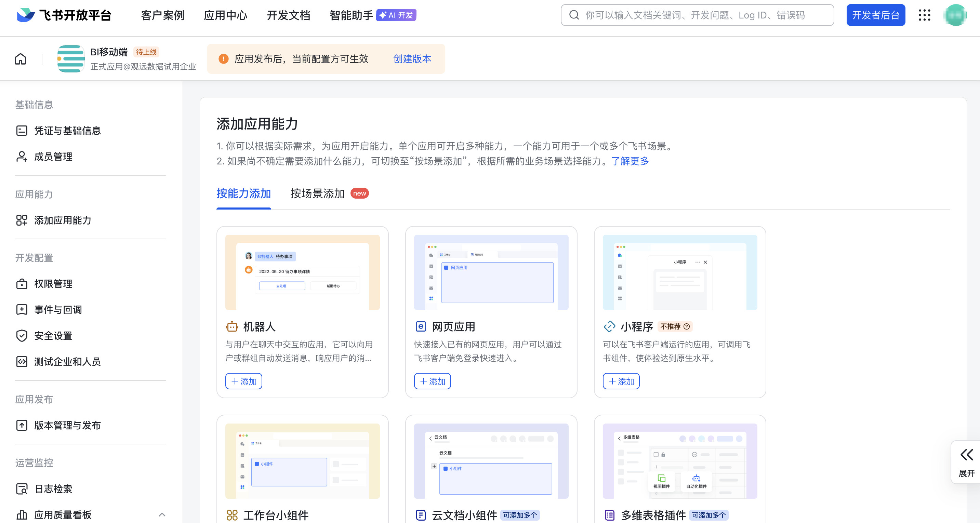Open 权限管理 in the sidebar

(53, 284)
